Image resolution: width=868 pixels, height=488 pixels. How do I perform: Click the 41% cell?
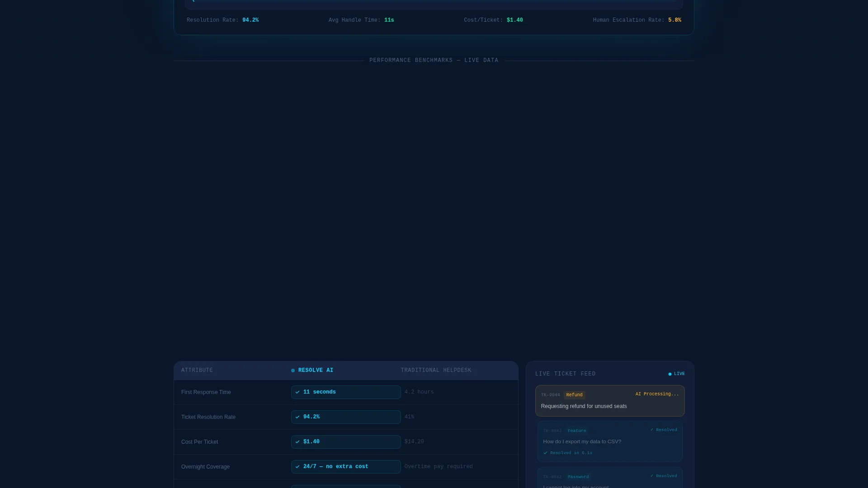409,417
